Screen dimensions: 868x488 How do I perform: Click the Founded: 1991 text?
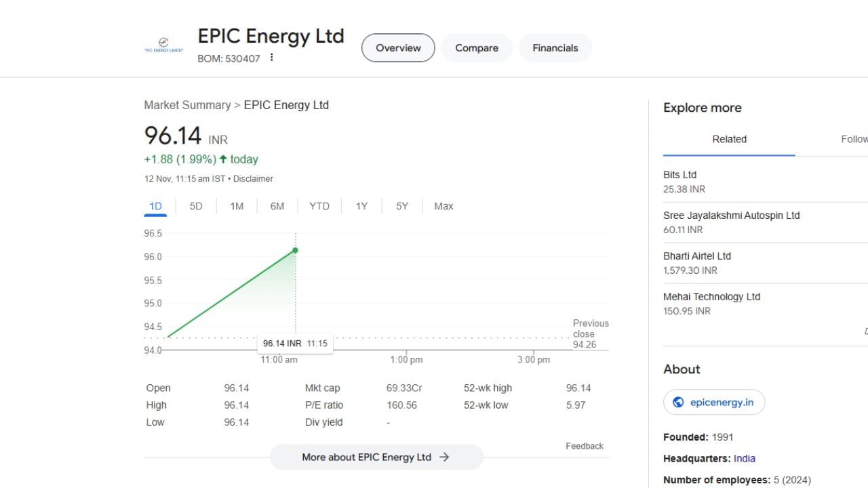[698, 437]
